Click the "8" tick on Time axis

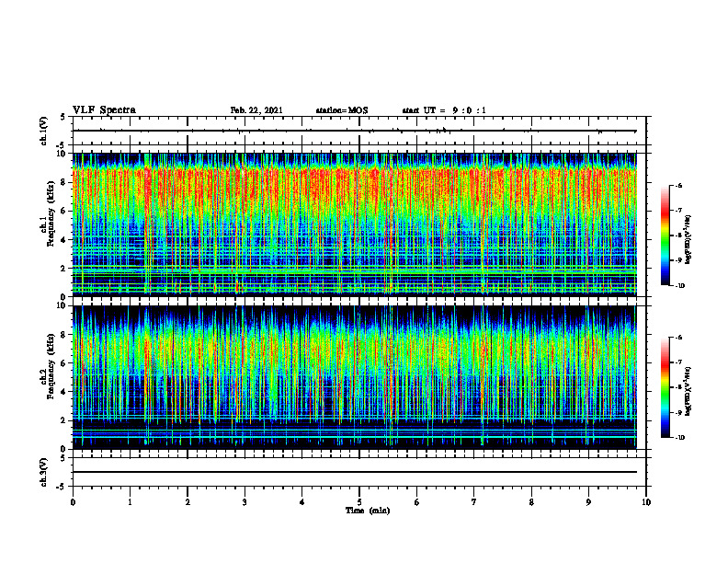[x=531, y=502]
